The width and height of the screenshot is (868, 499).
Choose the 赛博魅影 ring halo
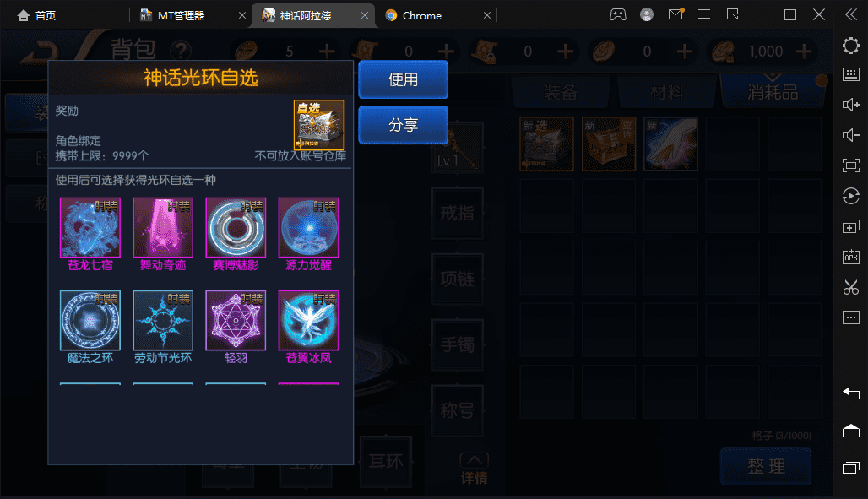[236, 228]
